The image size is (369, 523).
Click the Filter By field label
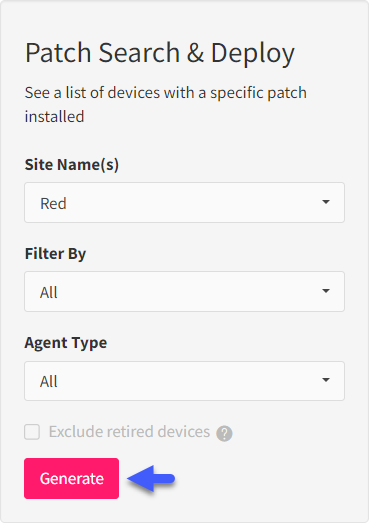point(55,254)
